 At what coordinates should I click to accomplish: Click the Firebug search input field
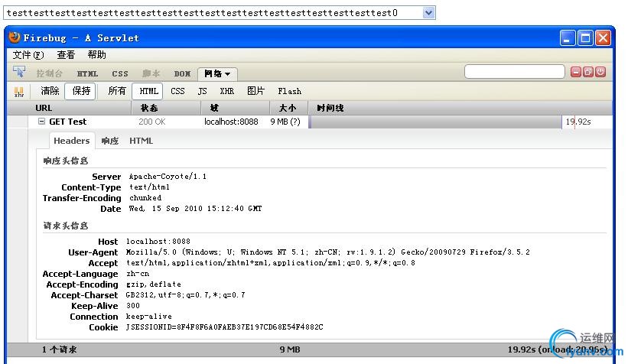point(514,72)
